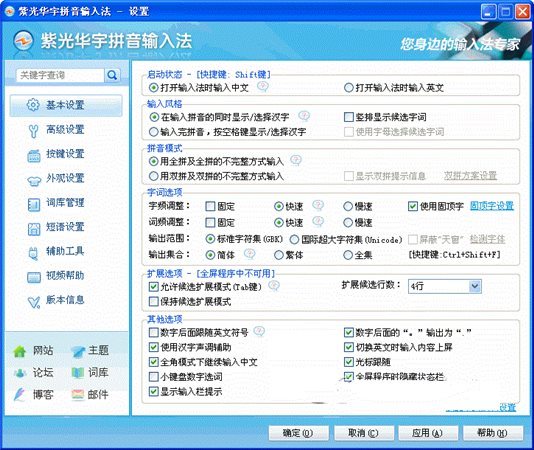
Task: Click help bubble in 字频调整 row
Action: pyautogui.click(x=318, y=205)
